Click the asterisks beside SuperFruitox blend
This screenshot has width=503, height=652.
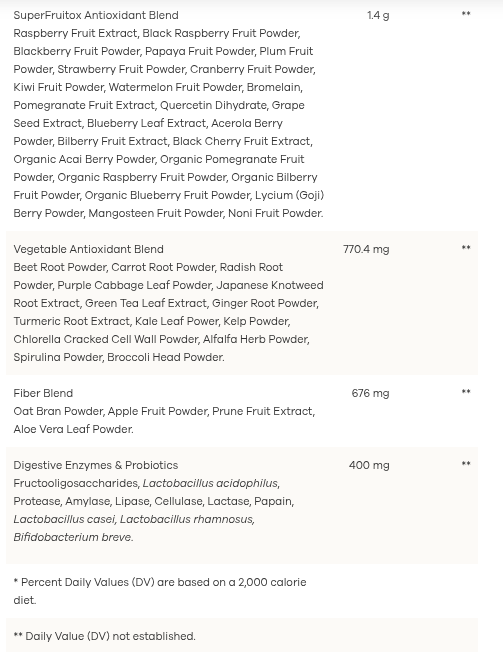[x=466, y=14]
